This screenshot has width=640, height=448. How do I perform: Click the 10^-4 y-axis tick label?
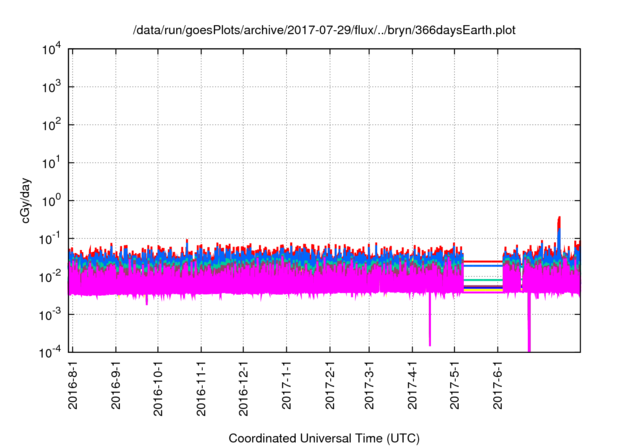[50, 351]
